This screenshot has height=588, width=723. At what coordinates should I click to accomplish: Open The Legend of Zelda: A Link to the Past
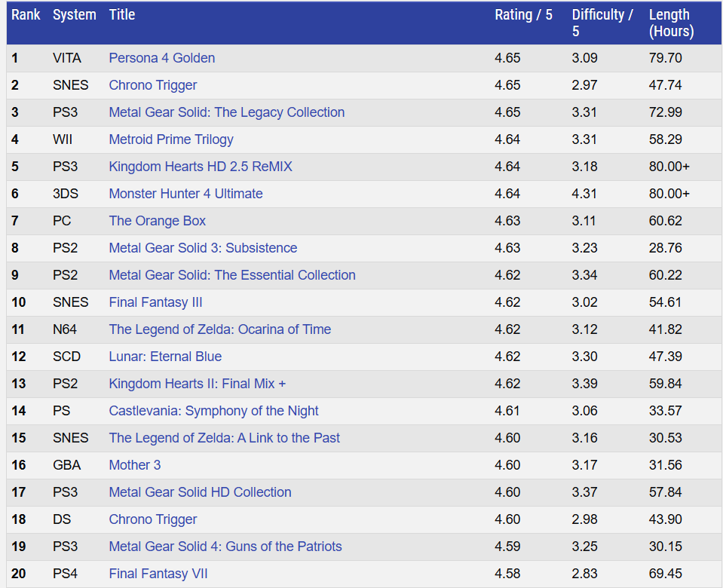[224, 438]
